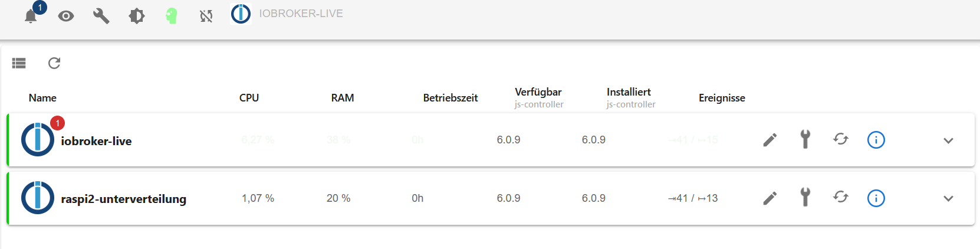Edit the raspi2-unterverteilung host
980x249 pixels.
point(770,198)
